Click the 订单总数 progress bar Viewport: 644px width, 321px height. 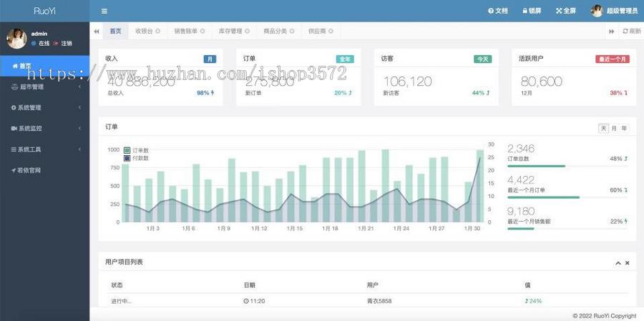click(x=567, y=167)
